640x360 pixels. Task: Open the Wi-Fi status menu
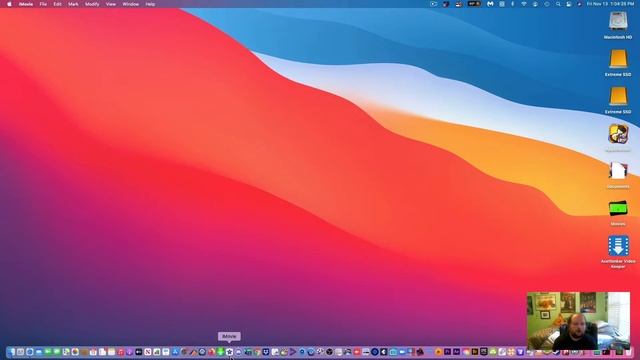pyautogui.click(x=524, y=4)
